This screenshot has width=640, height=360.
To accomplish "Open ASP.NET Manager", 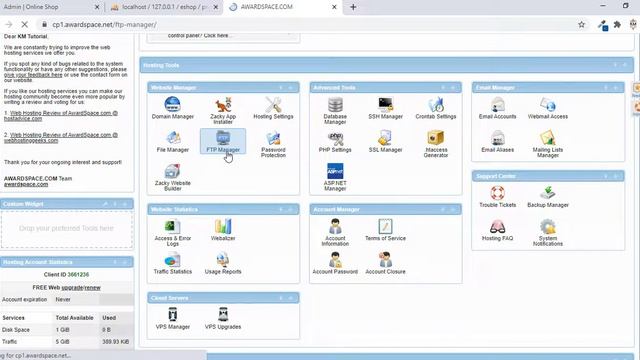I will [x=335, y=178].
